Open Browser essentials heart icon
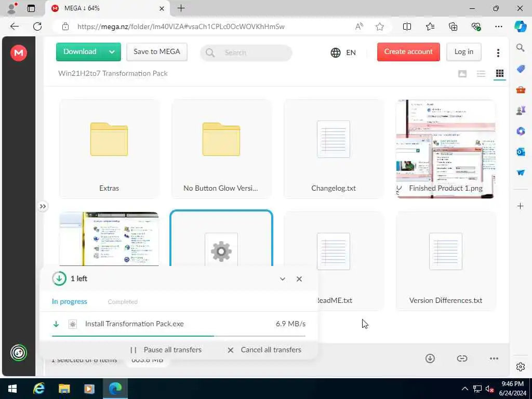The image size is (532, 399). click(476, 26)
